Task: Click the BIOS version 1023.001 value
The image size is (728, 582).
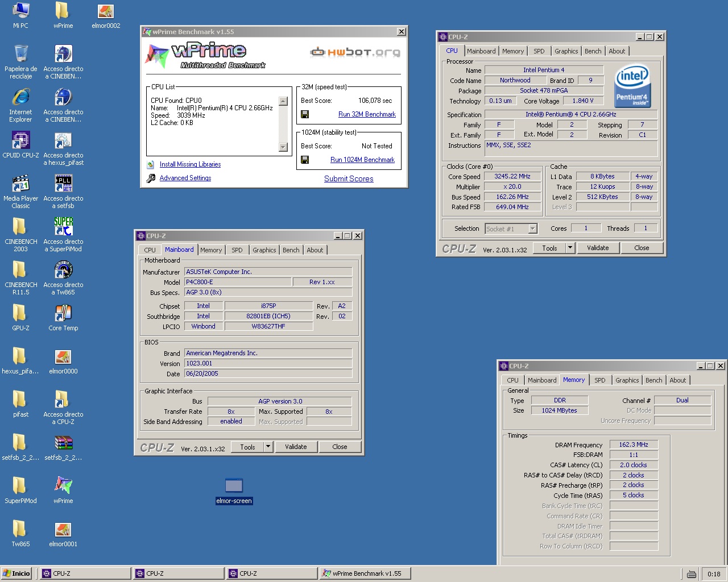Action: [268, 363]
